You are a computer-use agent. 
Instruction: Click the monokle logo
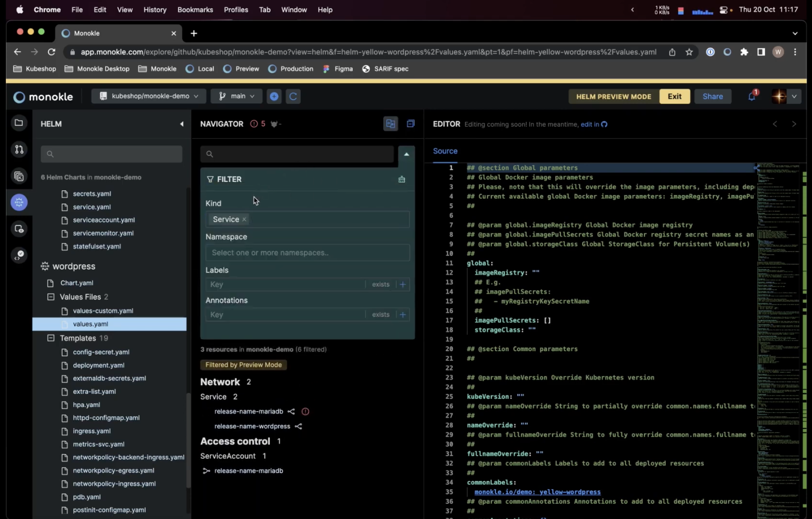(x=43, y=97)
